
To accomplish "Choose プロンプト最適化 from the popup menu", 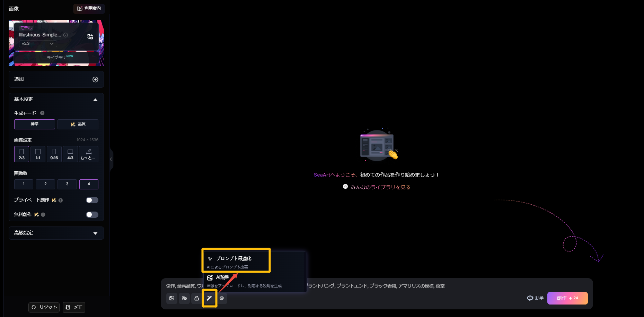I will (x=234, y=259).
